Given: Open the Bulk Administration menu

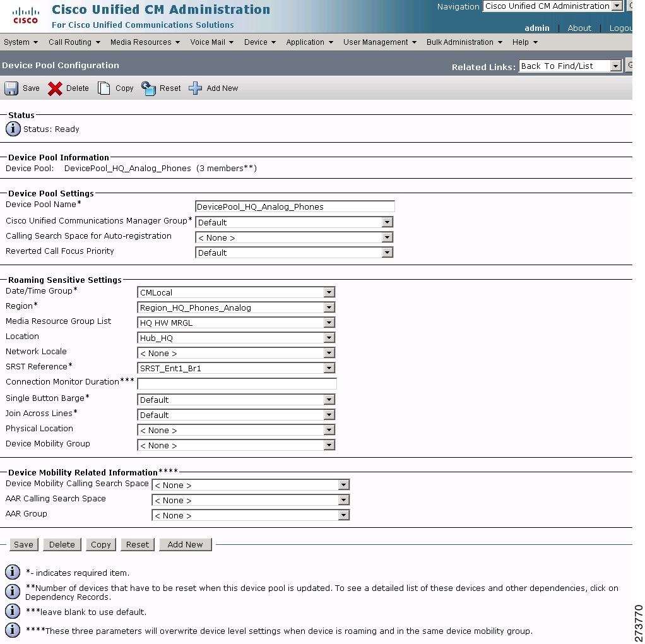Looking at the screenshot, I should tap(464, 42).
